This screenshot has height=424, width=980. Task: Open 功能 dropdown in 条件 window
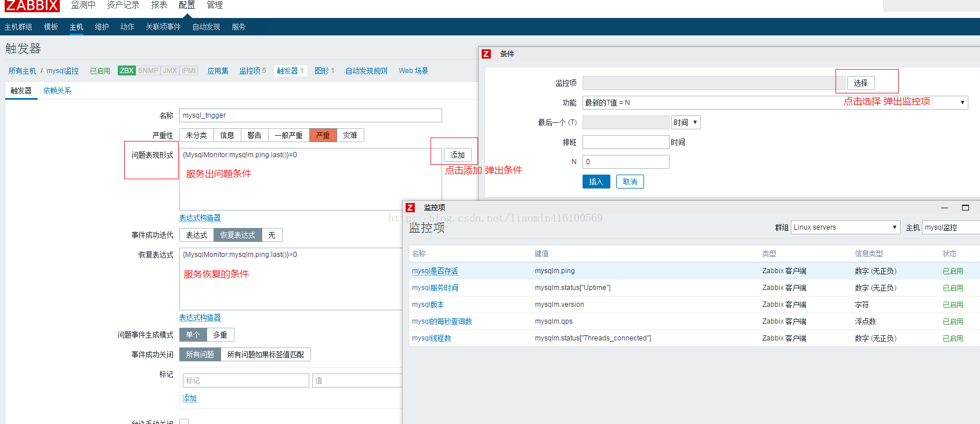pos(775,103)
